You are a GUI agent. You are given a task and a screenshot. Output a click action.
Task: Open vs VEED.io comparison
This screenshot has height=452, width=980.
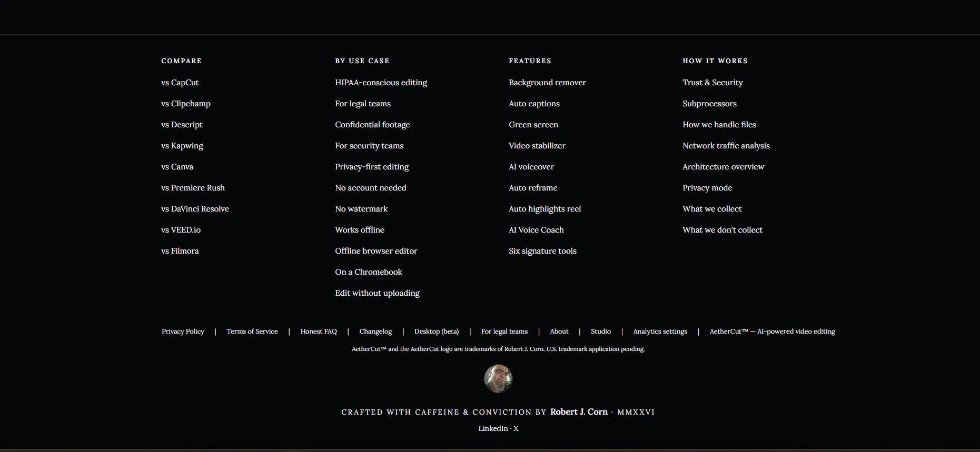(x=181, y=230)
